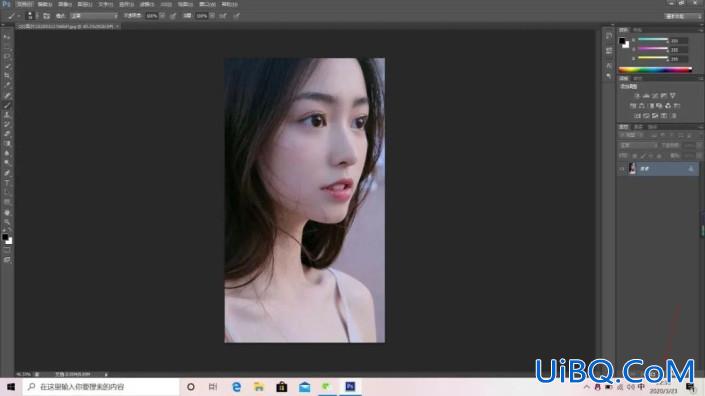This screenshot has height=396, width=705.
Task: Select the Horizontal Type tool
Action: click(7, 183)
